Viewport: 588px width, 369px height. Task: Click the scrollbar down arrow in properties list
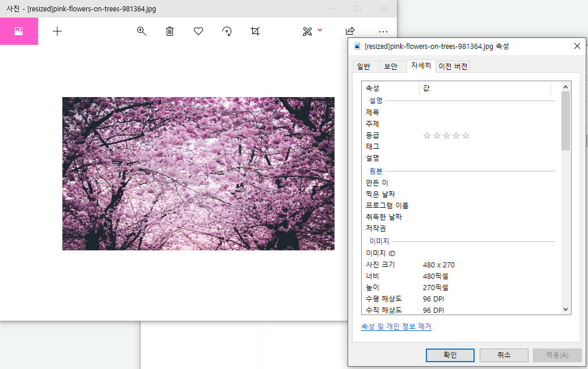click(x=566, y=310)
